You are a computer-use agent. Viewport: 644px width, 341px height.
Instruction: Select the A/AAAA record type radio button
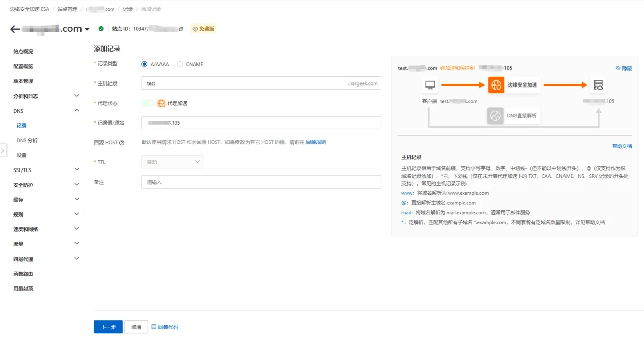[145, 64]
